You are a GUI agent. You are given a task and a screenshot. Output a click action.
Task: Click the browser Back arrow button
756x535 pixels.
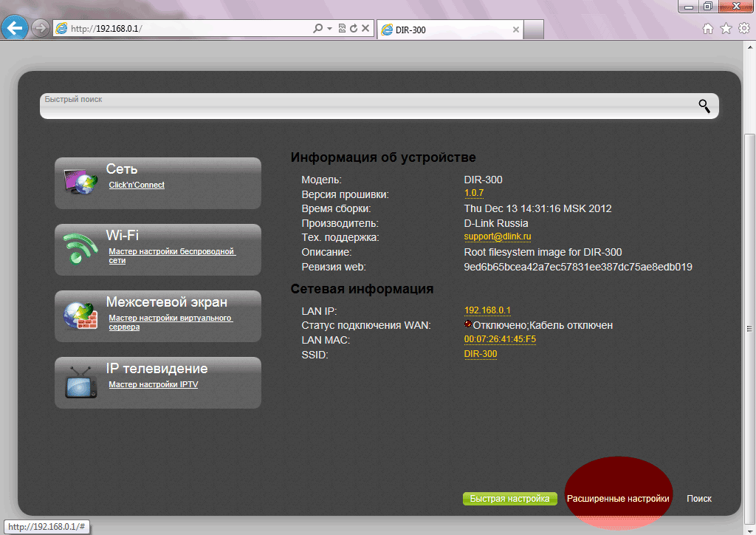(15, 28)
